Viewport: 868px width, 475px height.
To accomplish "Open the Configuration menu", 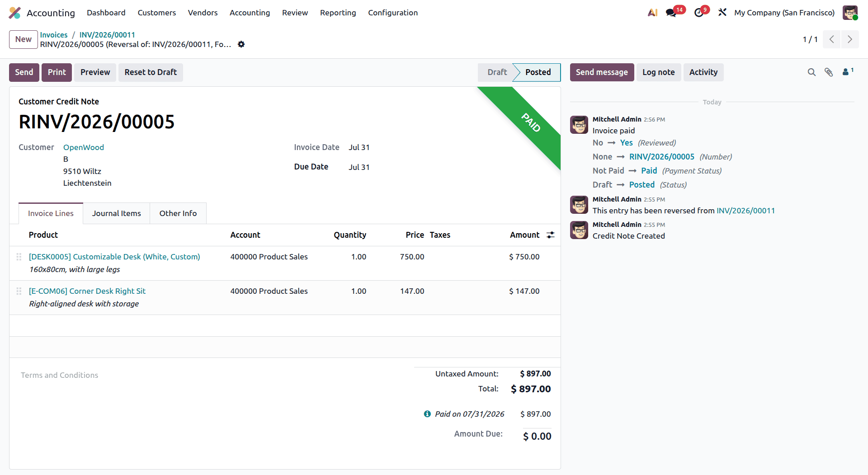I will pyautogui.click(x=393, y=13).
